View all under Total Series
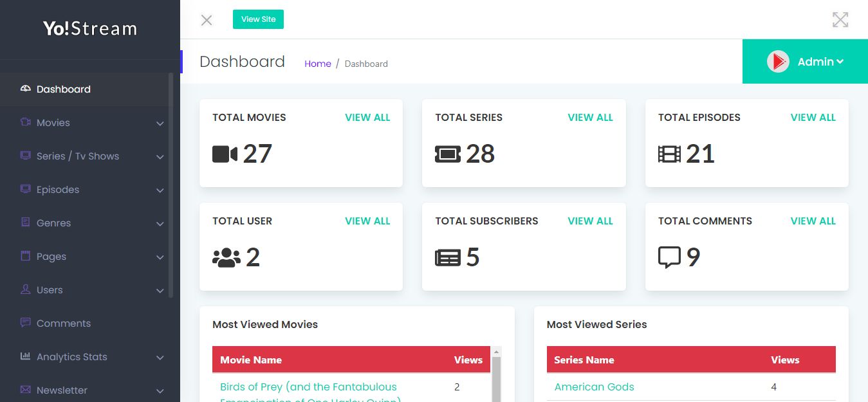 point(590,118)
